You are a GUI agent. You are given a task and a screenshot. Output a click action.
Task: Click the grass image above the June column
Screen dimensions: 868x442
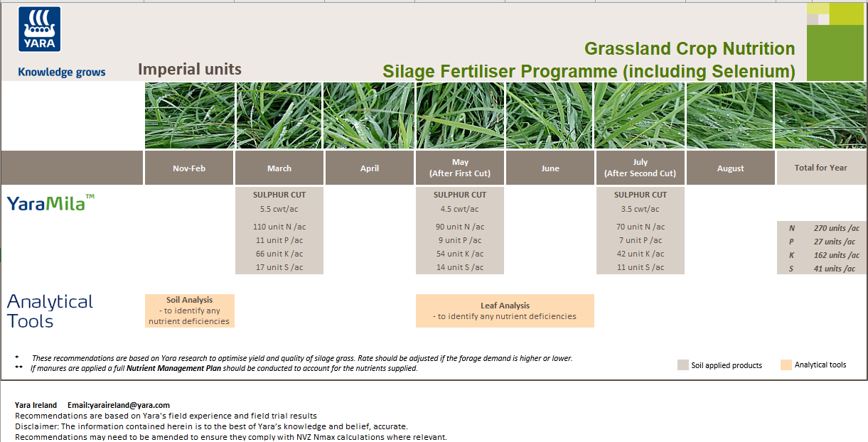[x=550, y=115]
